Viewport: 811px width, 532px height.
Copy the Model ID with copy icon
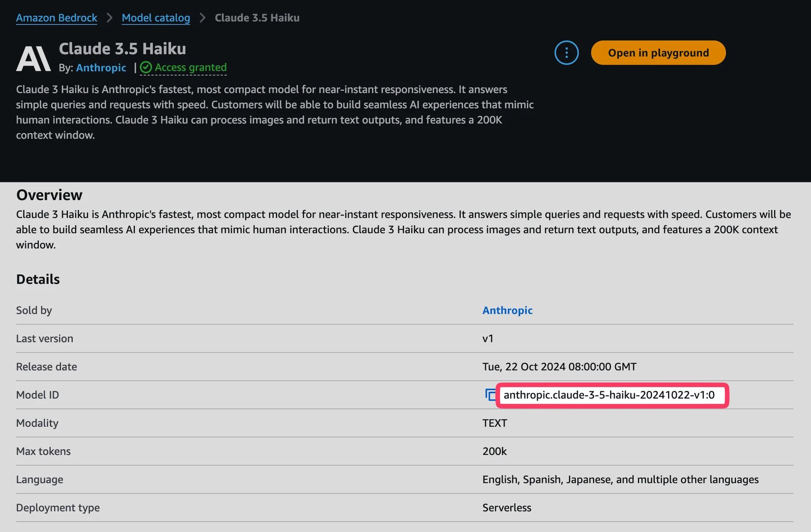pos(490,395)
